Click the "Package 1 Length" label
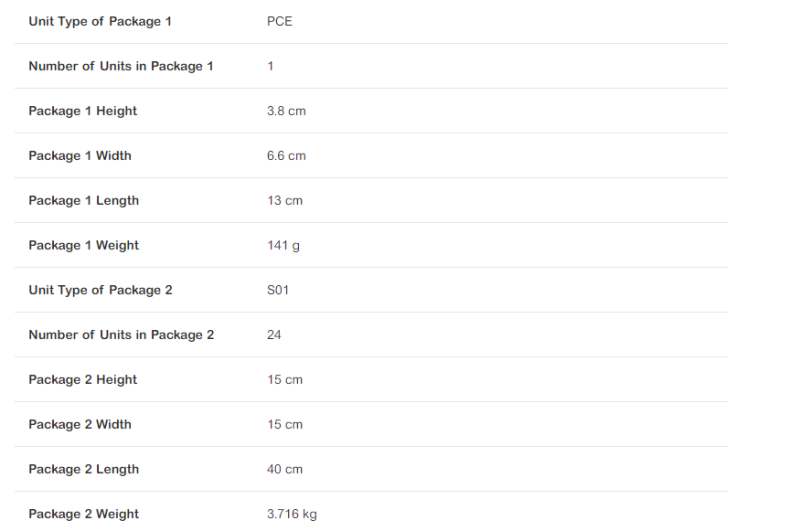 coord(84,201)
